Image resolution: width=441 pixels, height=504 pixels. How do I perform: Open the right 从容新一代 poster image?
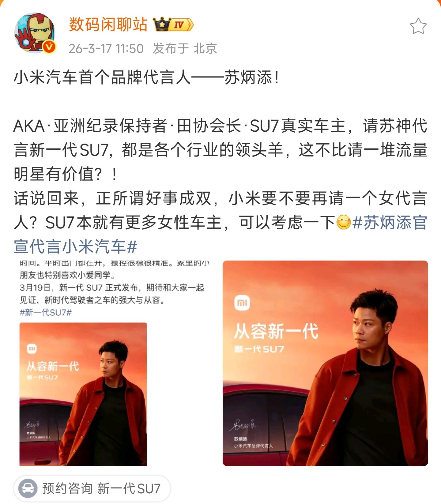325,363
